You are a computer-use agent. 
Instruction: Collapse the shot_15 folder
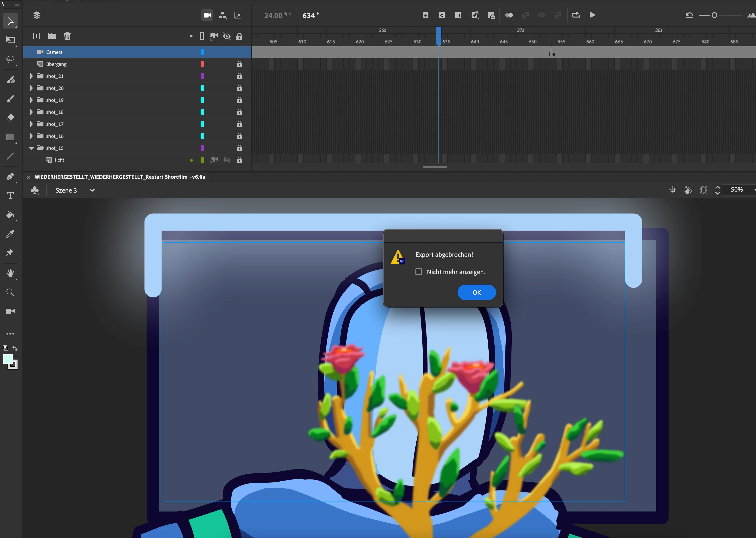[x=31, y=148]
